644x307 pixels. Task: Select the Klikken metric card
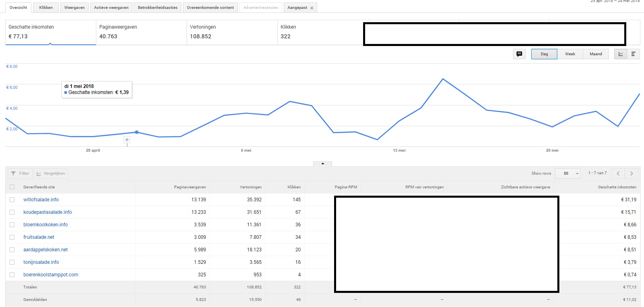click(x=320, y=32)
